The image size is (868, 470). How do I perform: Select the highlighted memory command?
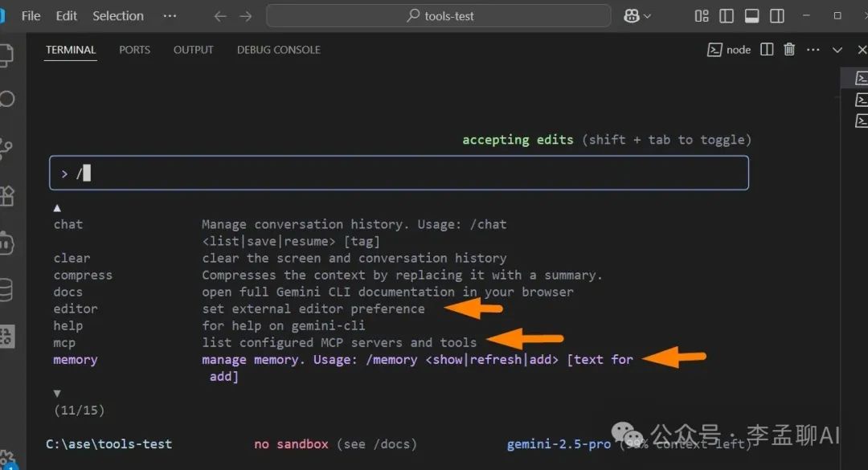coord(76,360)
